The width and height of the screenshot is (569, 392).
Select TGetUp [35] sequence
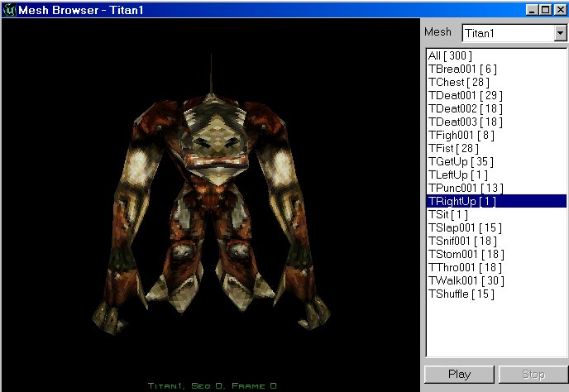coord(460,161)
